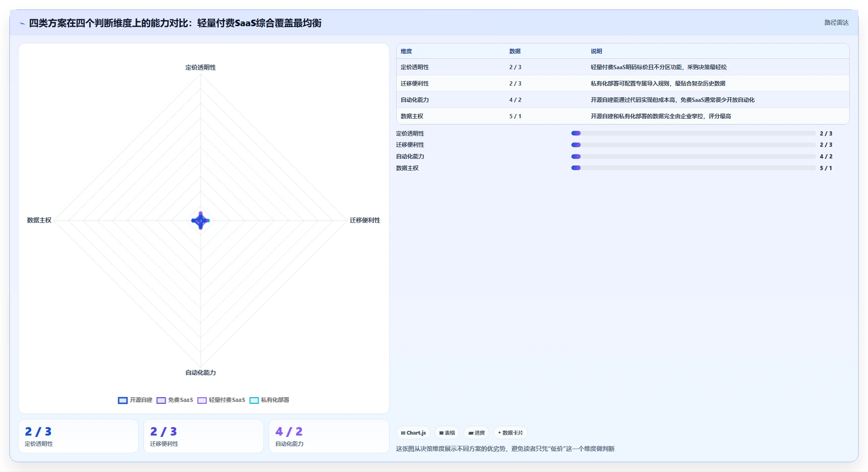
Task: Click the 自动化能力 cell in the table
Action: point(415,100)
